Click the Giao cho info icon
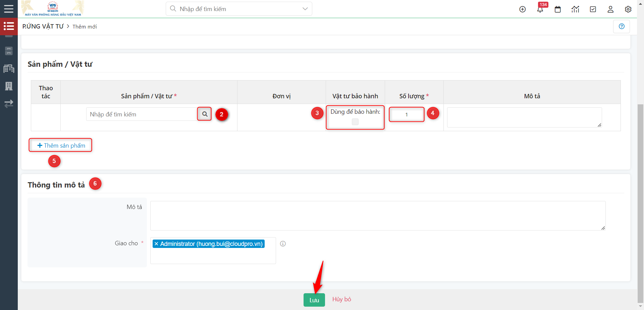 point(283,244)
